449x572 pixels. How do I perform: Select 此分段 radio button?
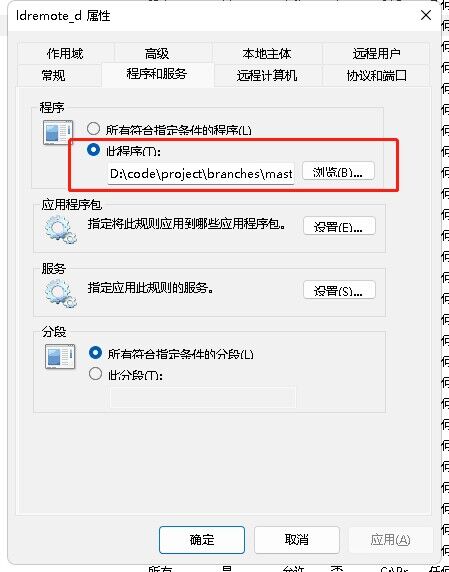(95, 374)
